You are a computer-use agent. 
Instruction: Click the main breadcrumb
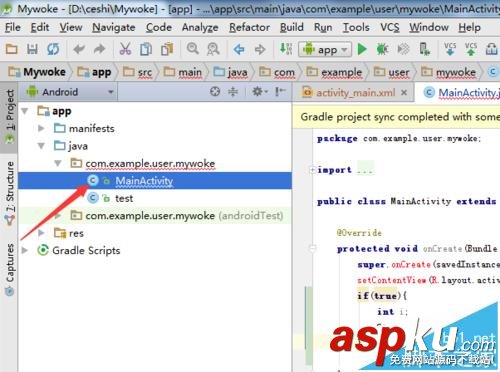point(183,72)
